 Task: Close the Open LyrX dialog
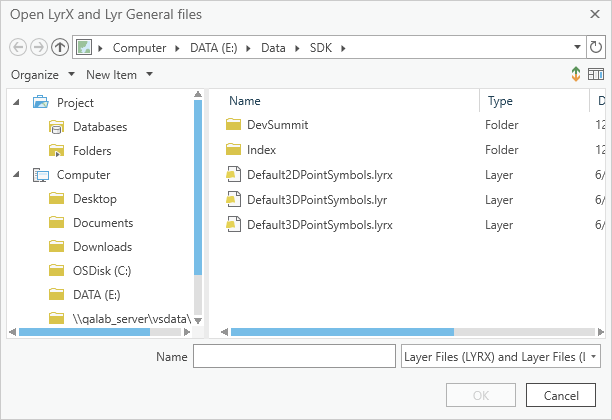595,14
